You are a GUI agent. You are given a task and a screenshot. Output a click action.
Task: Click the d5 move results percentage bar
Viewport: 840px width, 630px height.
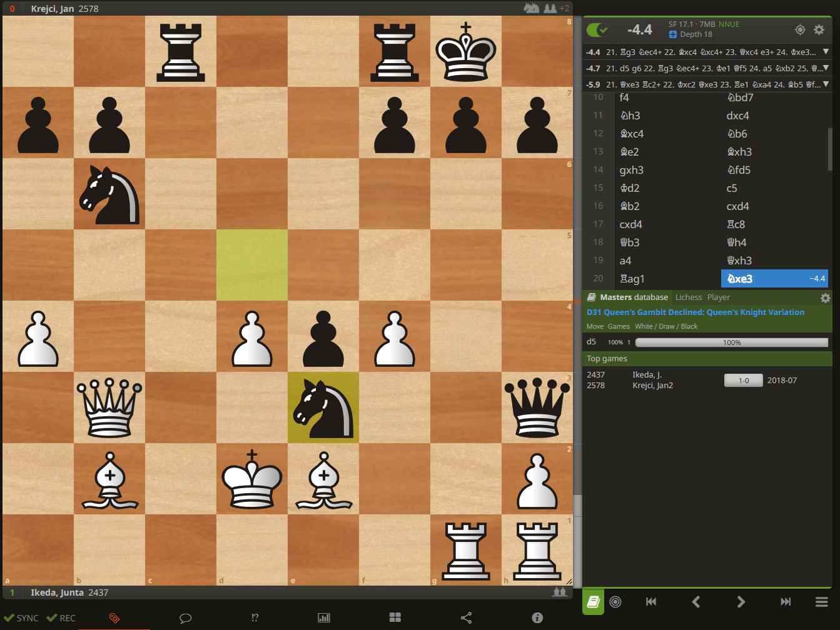pyautogui.click(x=731, y=342)
